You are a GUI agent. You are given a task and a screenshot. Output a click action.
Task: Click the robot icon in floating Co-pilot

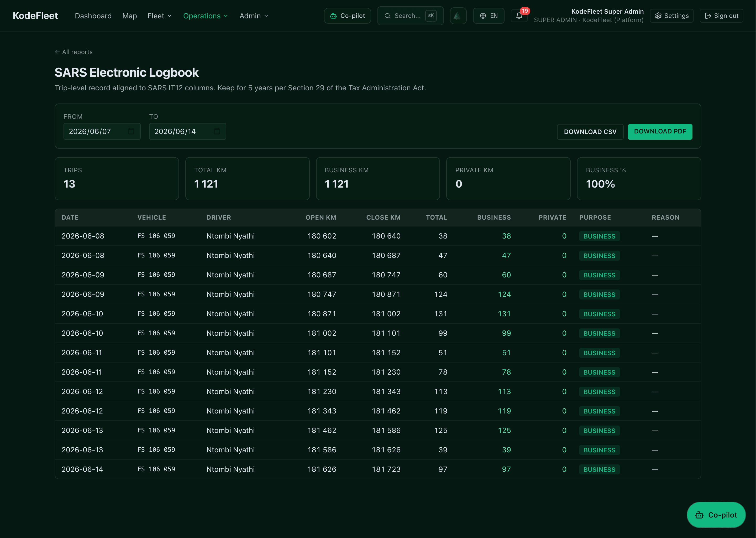tap(699, 515)
